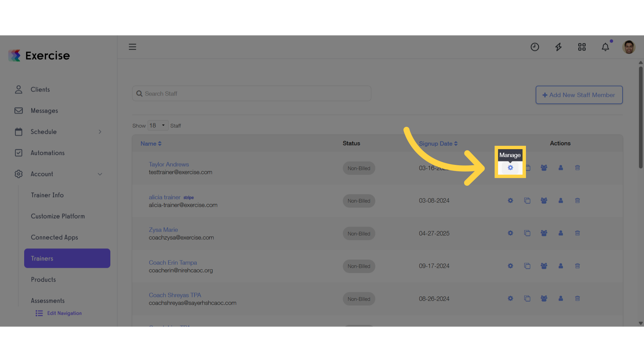Click Add New Staff Member button
Image resolution: width=644 pixels, height=362 pixels.
[579, 95]
